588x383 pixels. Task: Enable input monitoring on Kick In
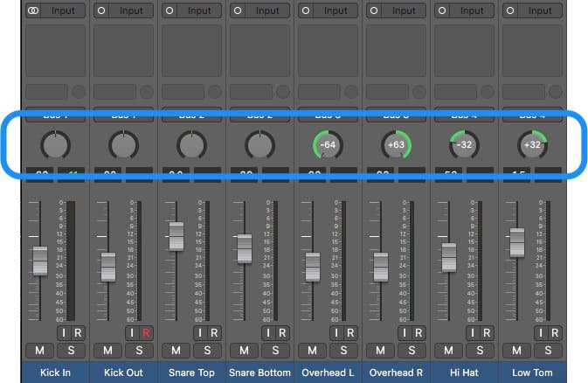pos(64,333)
